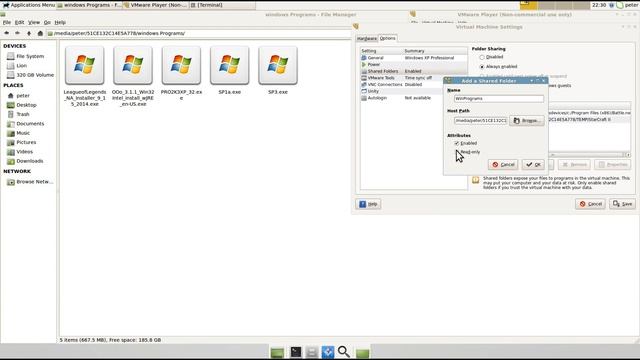
Task: Open the peter home place
Action: (18, 96)
